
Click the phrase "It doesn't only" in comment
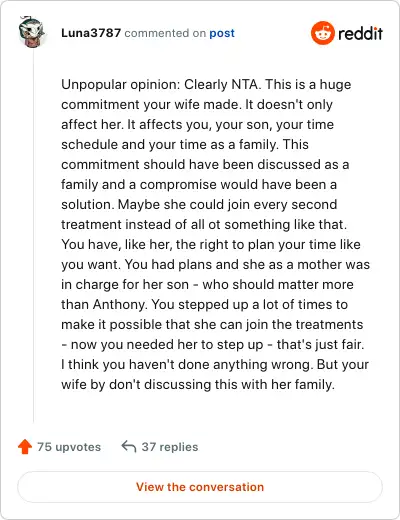click(x=289, y=104)
